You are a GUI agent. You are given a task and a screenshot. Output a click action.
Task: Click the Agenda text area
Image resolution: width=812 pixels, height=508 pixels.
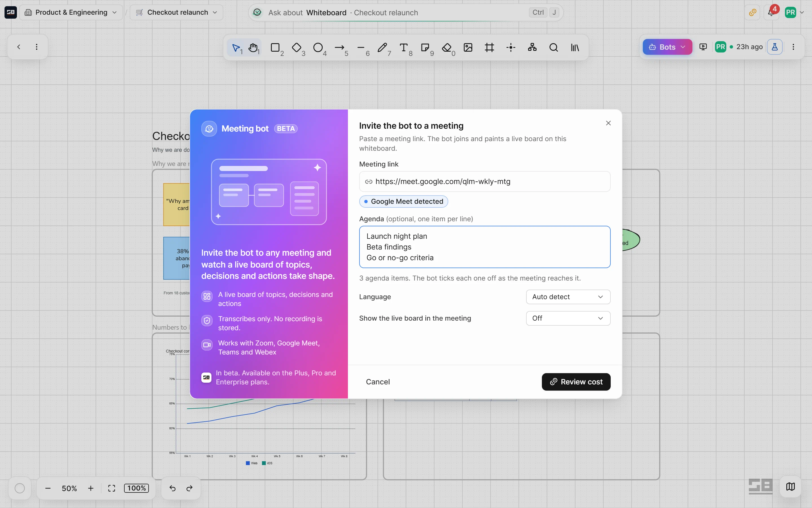485,247
